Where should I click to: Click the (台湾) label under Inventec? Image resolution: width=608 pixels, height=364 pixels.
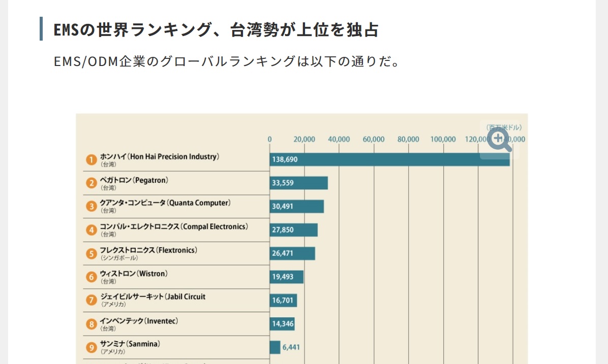coord(109,328)
